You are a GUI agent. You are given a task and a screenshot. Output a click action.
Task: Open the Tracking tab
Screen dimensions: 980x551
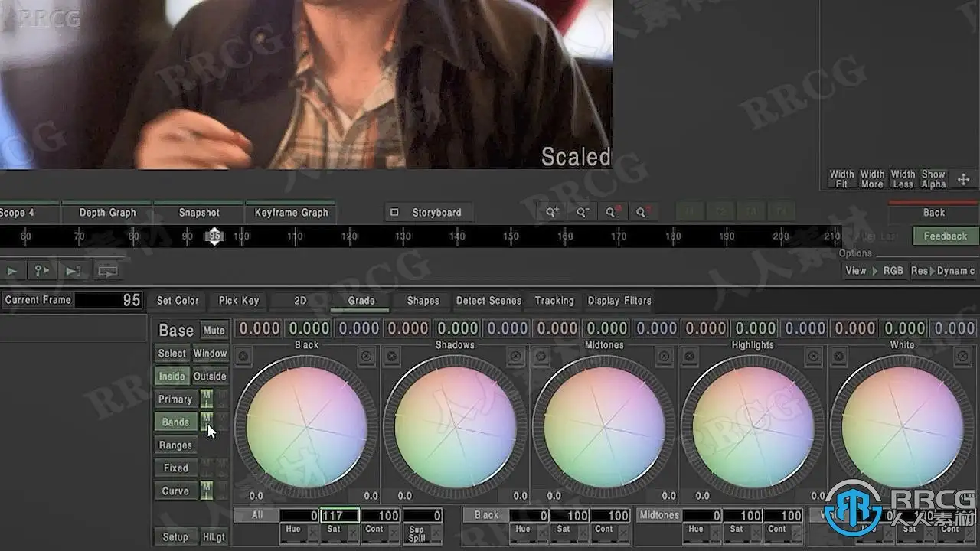coord(554,301)
